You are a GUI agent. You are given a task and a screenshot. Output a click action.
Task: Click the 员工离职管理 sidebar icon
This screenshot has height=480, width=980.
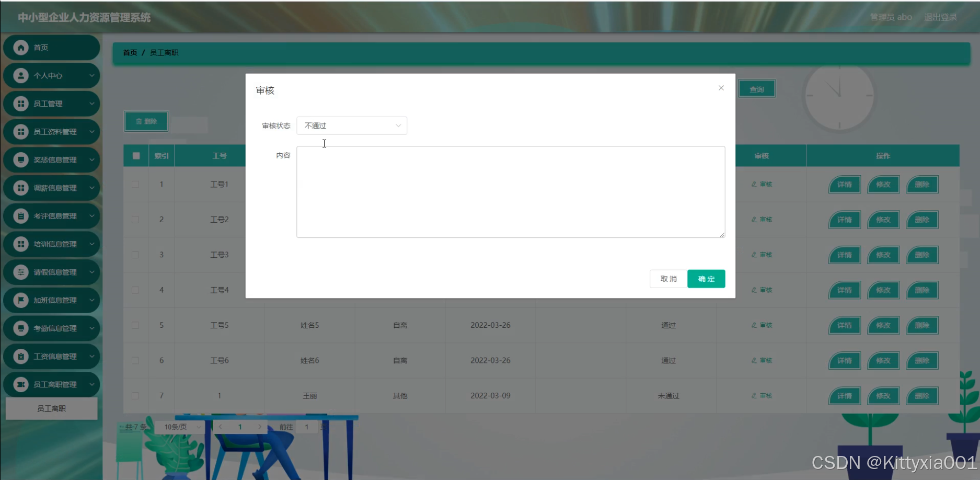21,384
